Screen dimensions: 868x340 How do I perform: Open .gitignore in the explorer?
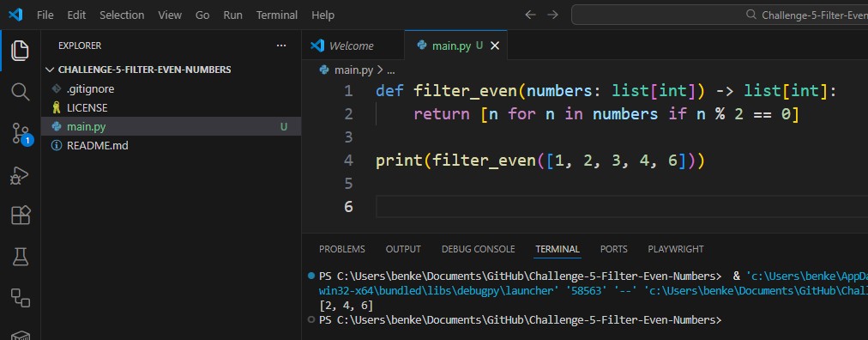(x=171, y=88)
